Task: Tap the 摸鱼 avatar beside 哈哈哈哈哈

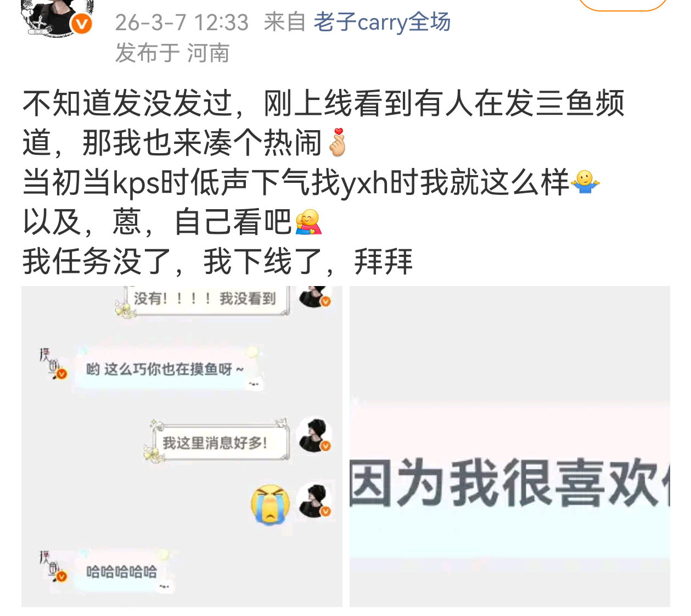Action: pos(53,566)
